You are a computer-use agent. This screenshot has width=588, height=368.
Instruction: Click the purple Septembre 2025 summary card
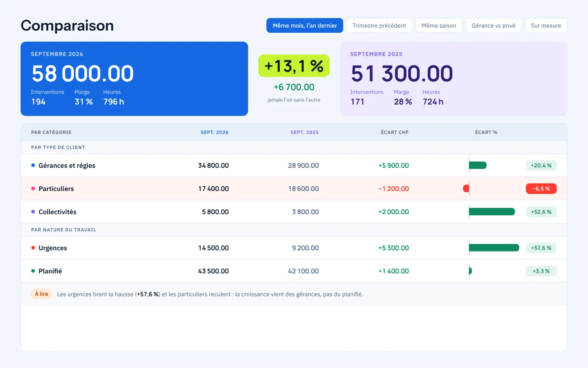pos(454,79)
